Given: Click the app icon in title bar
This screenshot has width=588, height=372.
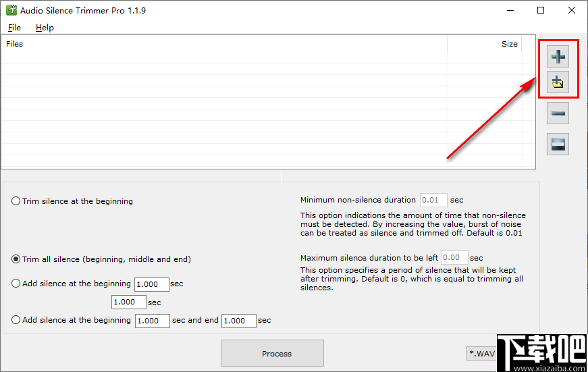Looking at the screenshot, I should (11, 10).
